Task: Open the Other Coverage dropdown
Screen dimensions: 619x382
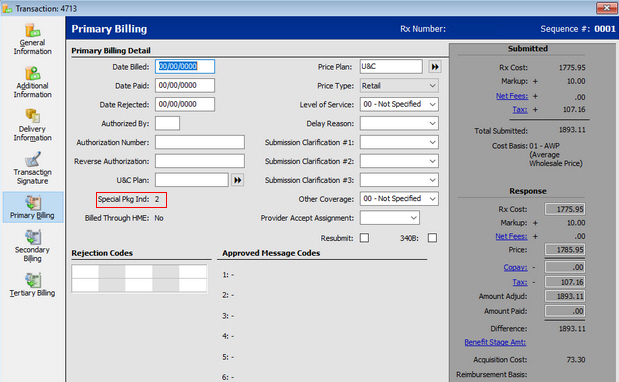Action: [399, 198]
